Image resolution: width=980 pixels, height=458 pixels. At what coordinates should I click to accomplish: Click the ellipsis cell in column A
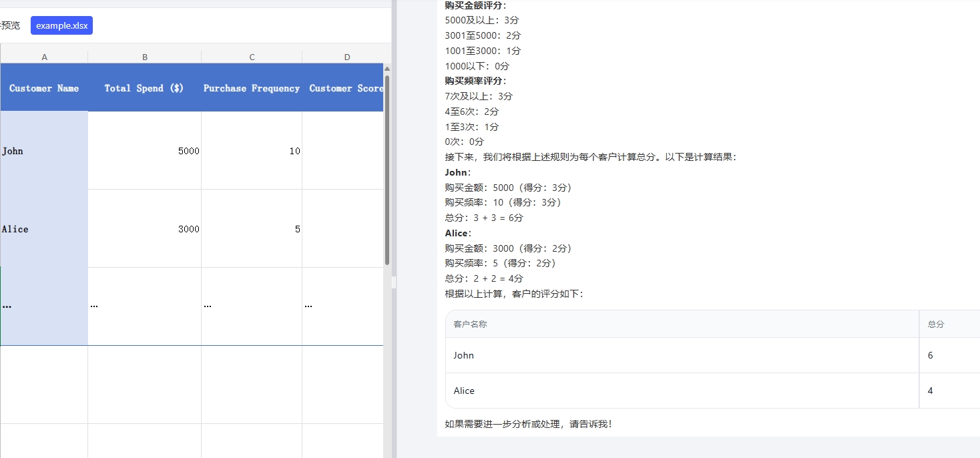tap(44, 306)
